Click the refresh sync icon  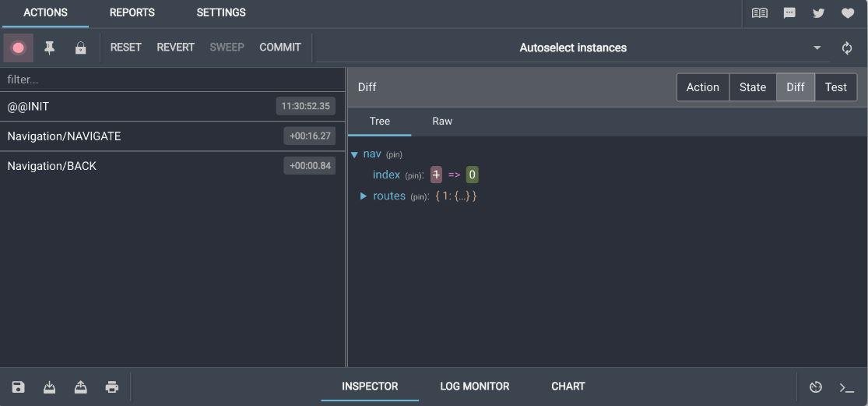coord(847,48)
